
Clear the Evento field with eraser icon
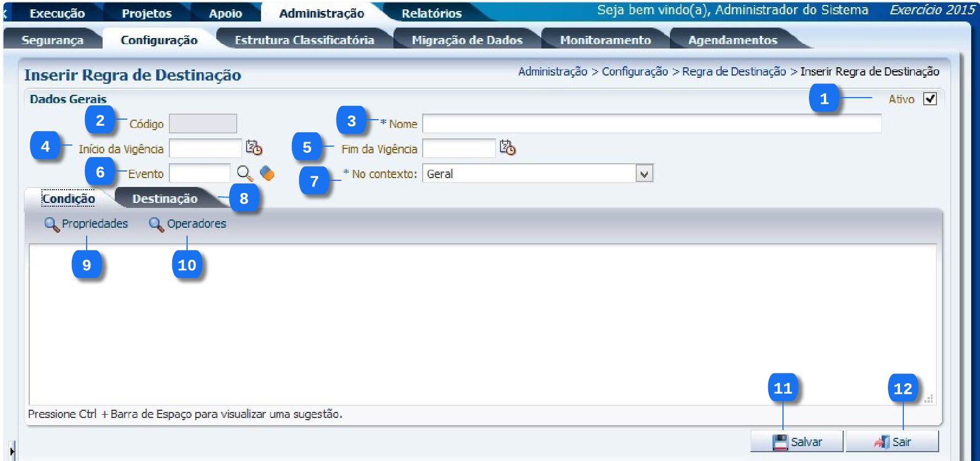(267, 173)
